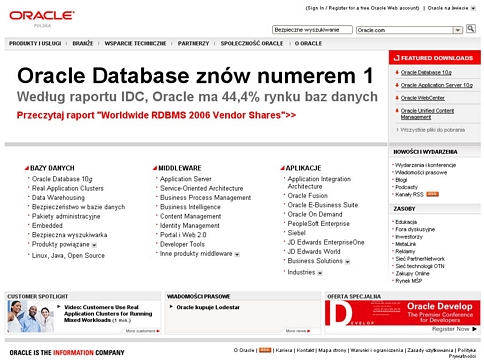Open the Data Warehousing link
The width and height of the screenshot is (484, 360).
tap(58, 198)
